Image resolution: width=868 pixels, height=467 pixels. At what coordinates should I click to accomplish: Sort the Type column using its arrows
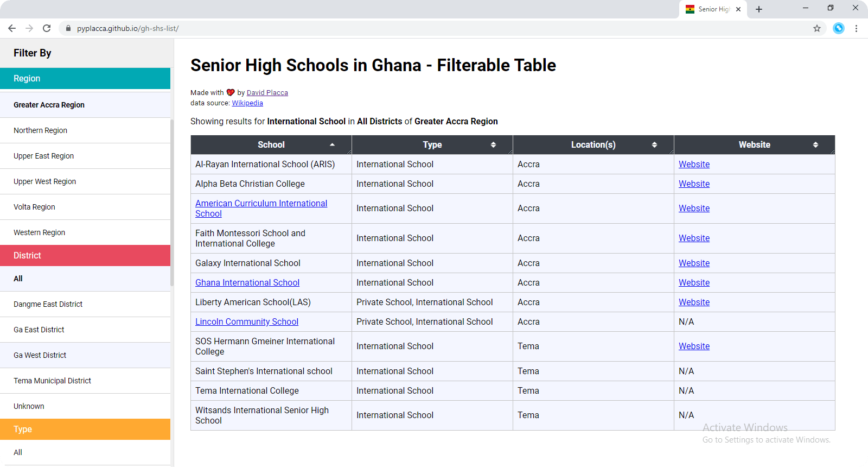pos(493,144)
